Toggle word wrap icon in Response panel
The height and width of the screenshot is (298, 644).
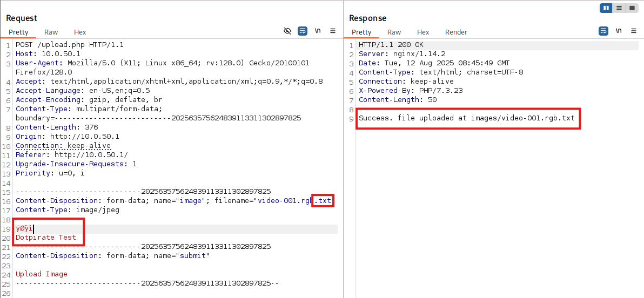click(603, 31)
